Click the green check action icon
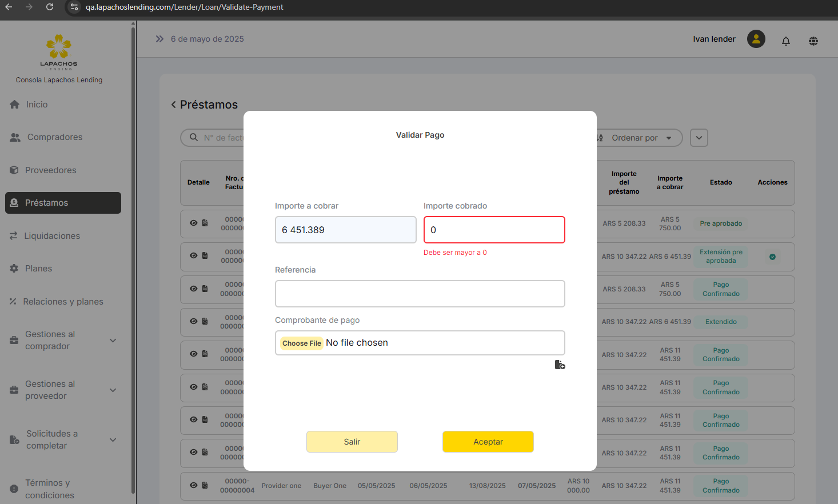The height and width of the screenshot is (504, 838). (772, 257)
